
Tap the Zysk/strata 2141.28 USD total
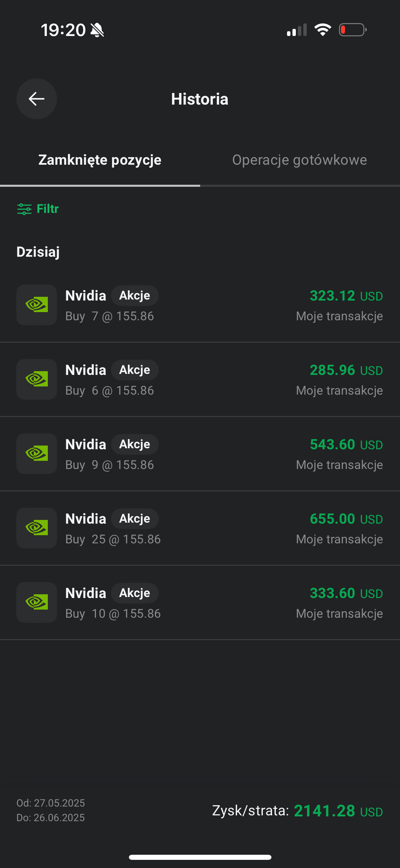297,811
